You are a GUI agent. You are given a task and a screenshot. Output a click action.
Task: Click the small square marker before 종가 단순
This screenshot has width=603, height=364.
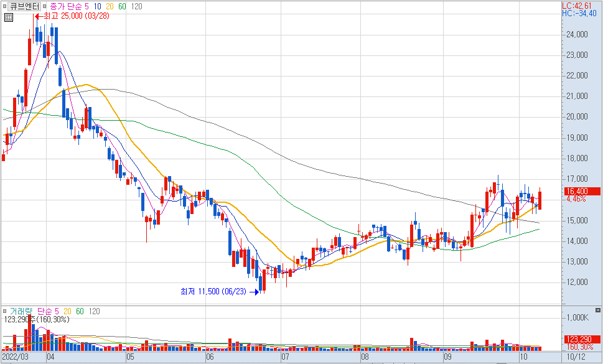(44, 7)
